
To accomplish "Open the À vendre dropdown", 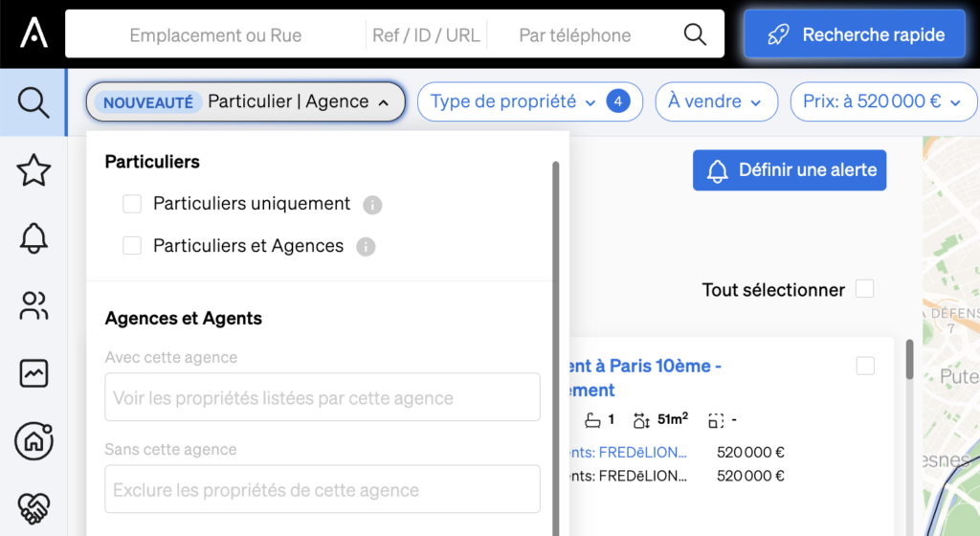I will (716, 101).
